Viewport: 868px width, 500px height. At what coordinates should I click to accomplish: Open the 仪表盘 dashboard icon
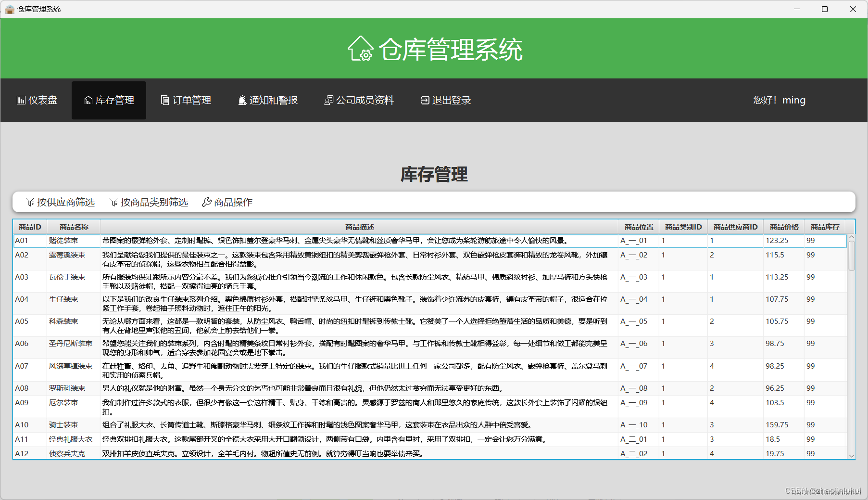click(x=21, y=100)
